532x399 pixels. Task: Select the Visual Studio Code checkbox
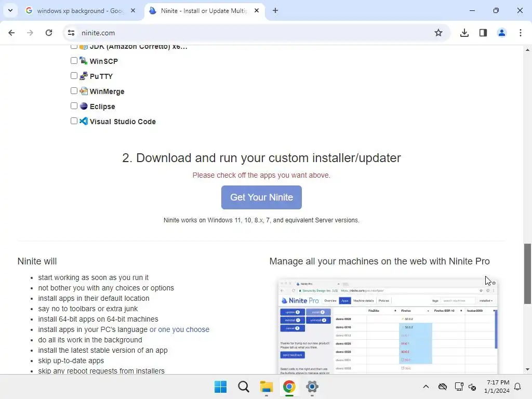click(74, 121)
